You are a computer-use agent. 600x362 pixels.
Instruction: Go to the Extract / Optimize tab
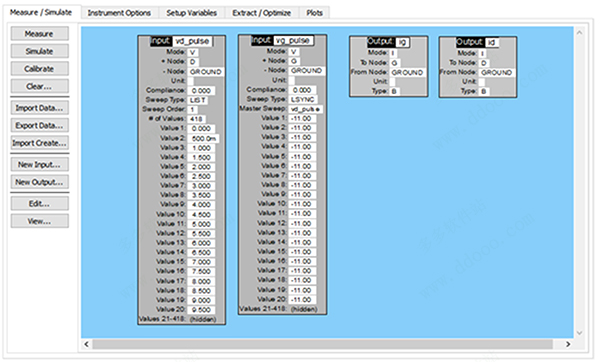click(x=261, y=13)
